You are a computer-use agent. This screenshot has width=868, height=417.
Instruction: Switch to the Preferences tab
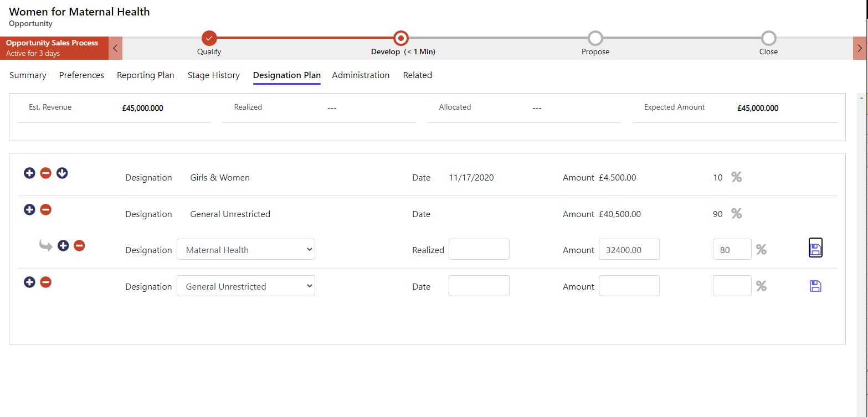81,75
